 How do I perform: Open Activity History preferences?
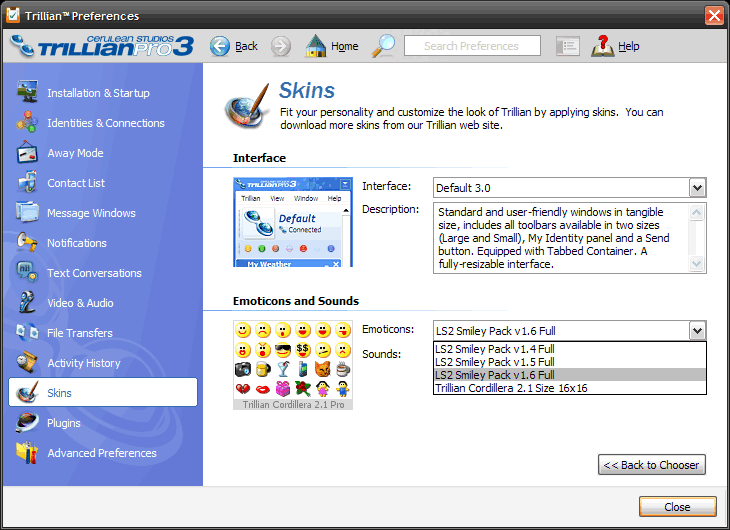coord(84,363)
